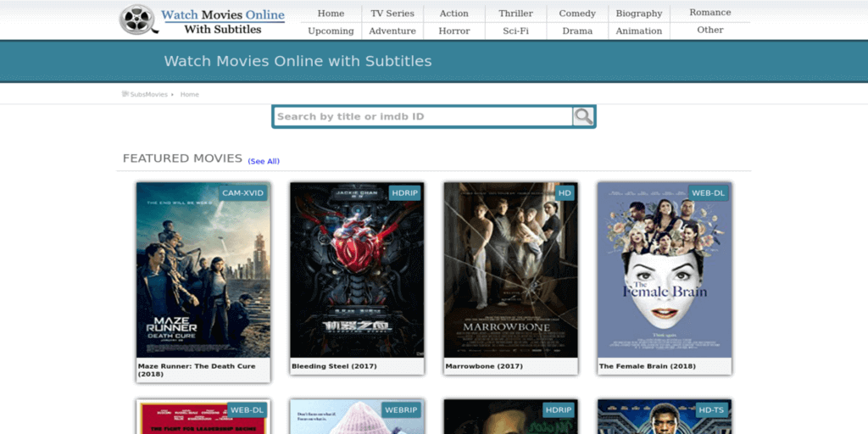Open the Other category

tap(710, 30)
